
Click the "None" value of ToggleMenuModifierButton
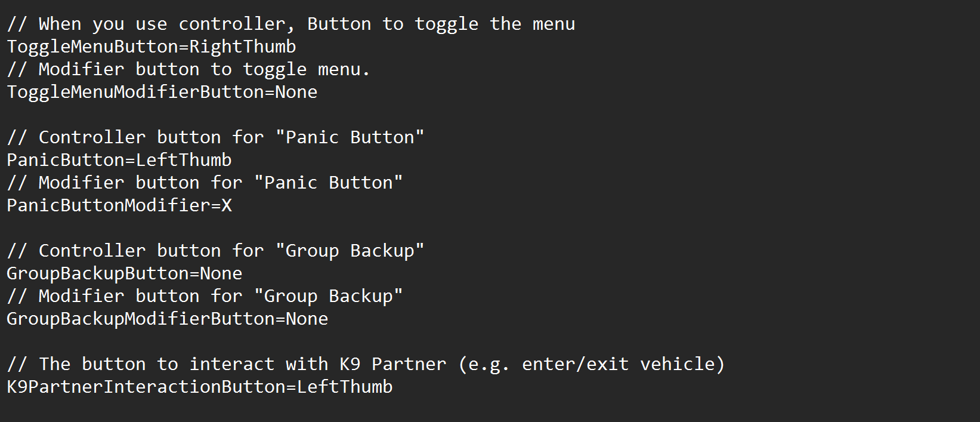point(296,92)
